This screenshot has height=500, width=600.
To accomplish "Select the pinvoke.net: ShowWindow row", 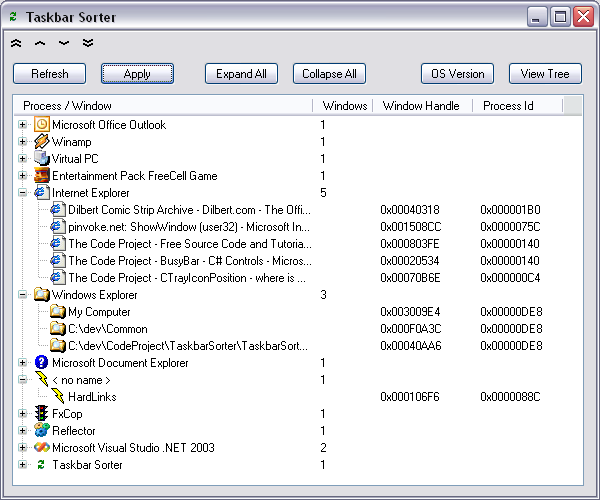I will 189,226.
